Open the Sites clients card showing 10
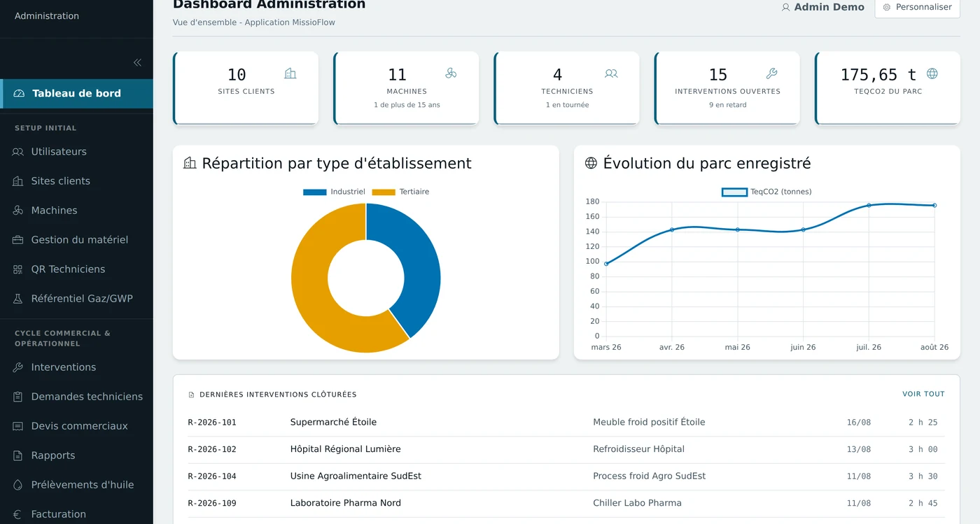The image size is (980, 524). tap(246, 88)
